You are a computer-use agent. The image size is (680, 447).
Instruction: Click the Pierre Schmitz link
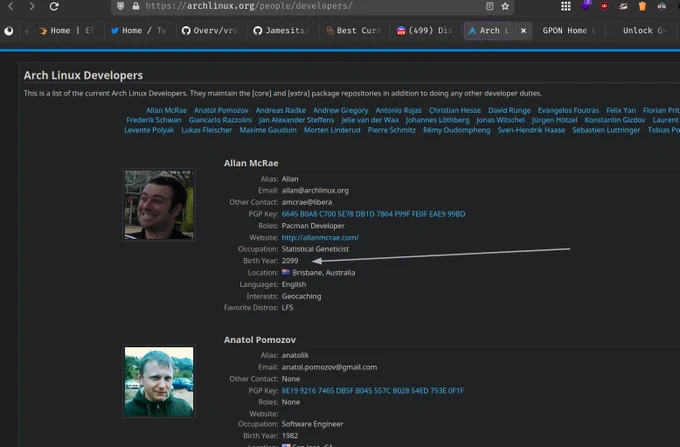[x=392, y=130]
